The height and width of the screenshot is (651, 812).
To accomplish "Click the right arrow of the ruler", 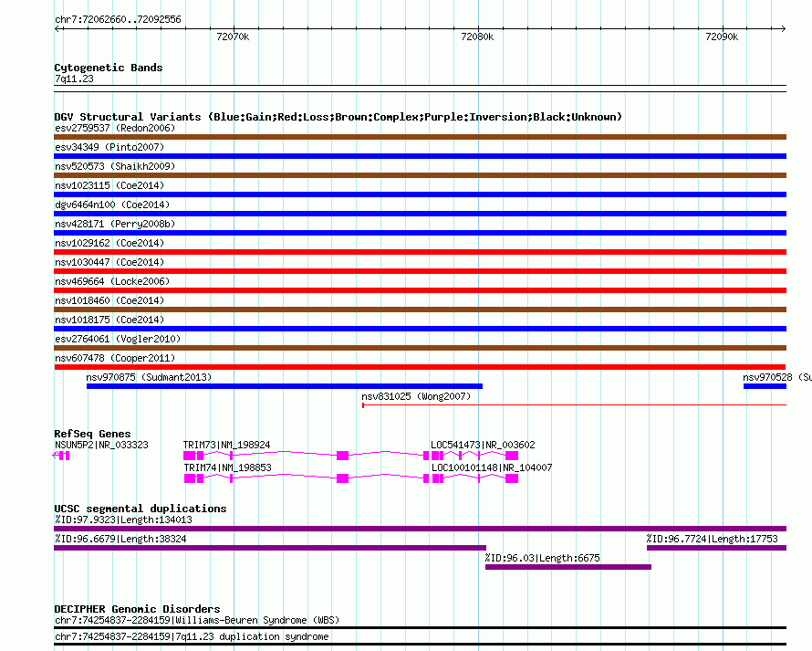I will point(783,29).
